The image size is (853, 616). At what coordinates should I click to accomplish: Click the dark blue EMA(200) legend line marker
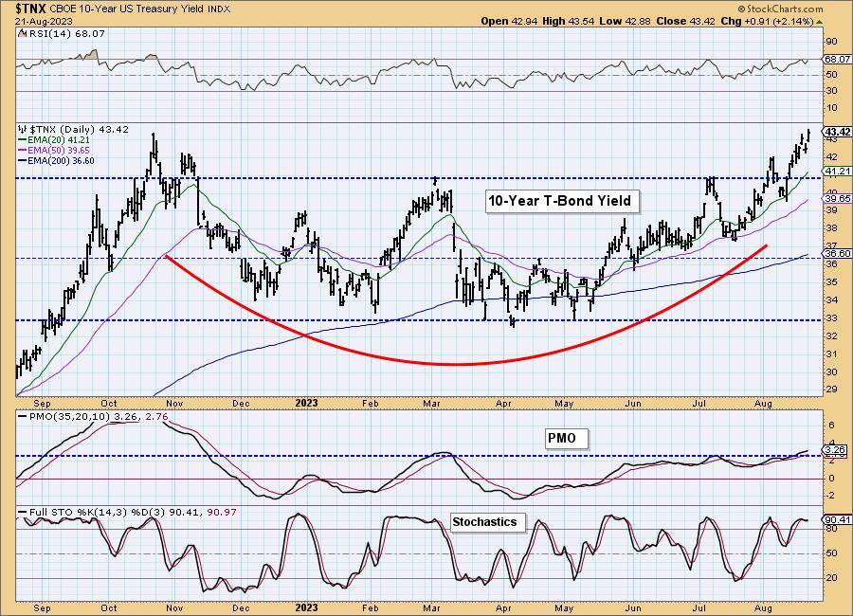pyautogui.click(x=22, y=160)
